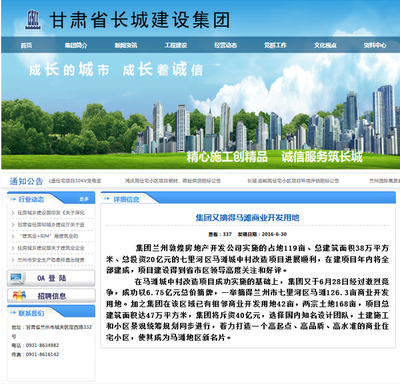Open the 首页 home menu item
The width and height of the screenshot is (400, 384).
pos(26,45)
